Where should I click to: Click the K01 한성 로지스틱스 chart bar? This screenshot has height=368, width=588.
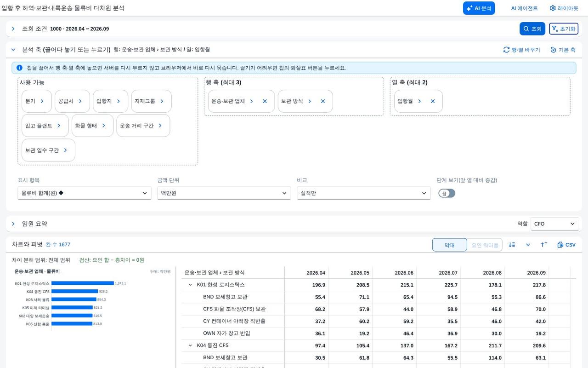click(x=83, y=283)
